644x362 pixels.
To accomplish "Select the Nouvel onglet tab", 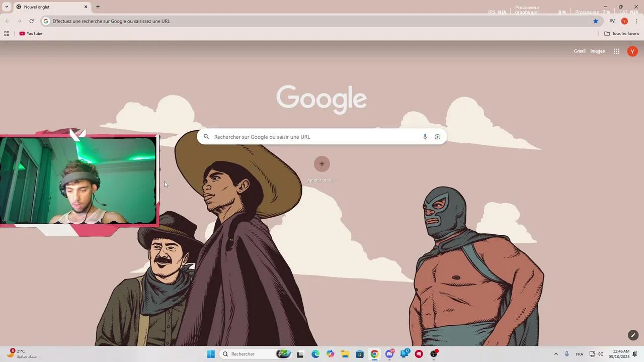I will [x=52, y=7].
